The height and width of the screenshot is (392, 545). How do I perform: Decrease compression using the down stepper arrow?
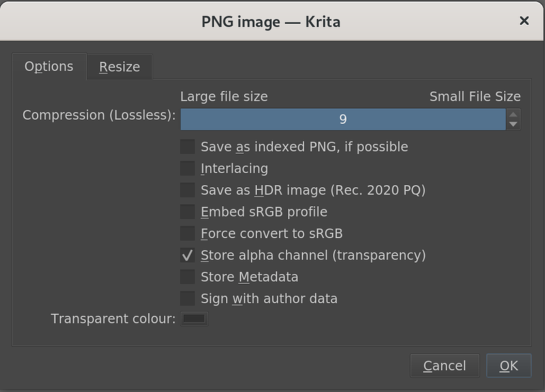pos(514,123)
